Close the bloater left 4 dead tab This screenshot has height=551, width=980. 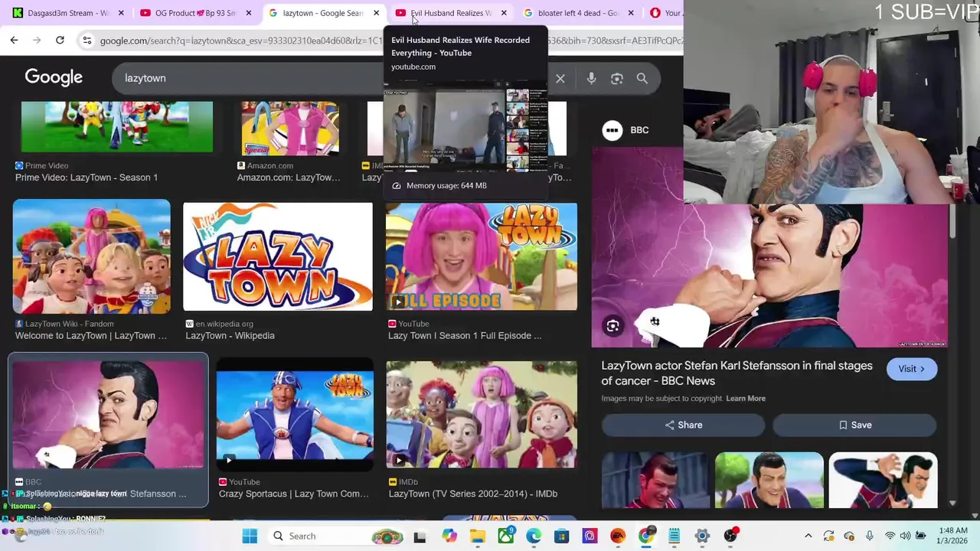tap(630, 13)
